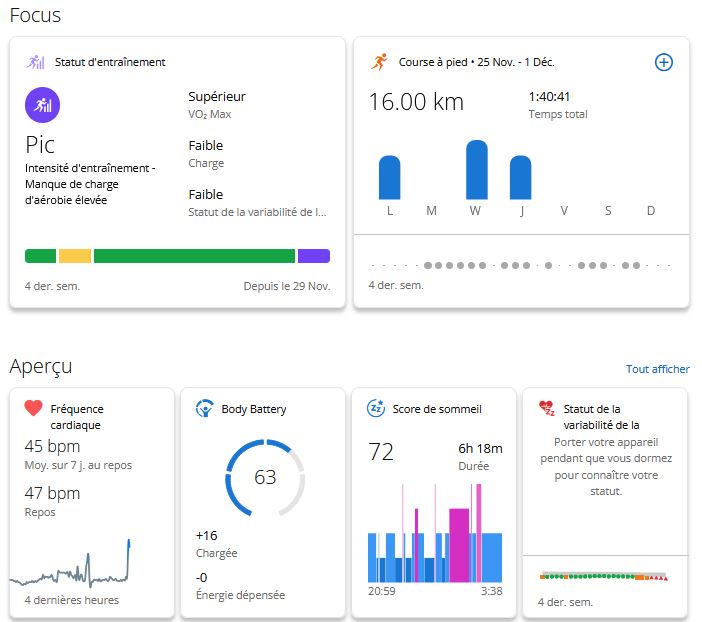The image size is (702, 622).
Task: Click the Body Battery icon
Action: coord(204,409)
